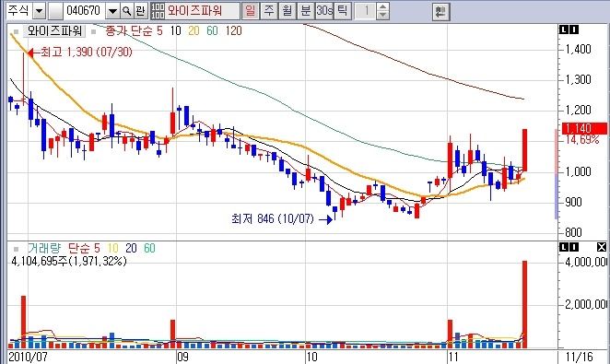Select the 5-day price moving average label
Screen dimensions: 610x364
click(159, 30)
